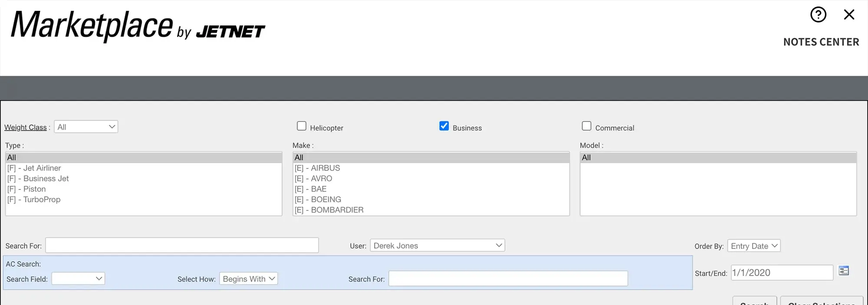Choose BOEING in the Make list

pyautogui.click(x=325, y=200)
